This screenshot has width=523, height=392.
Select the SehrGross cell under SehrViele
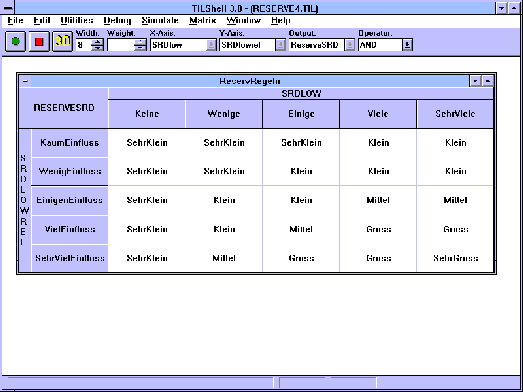click(x=455, y=258)
